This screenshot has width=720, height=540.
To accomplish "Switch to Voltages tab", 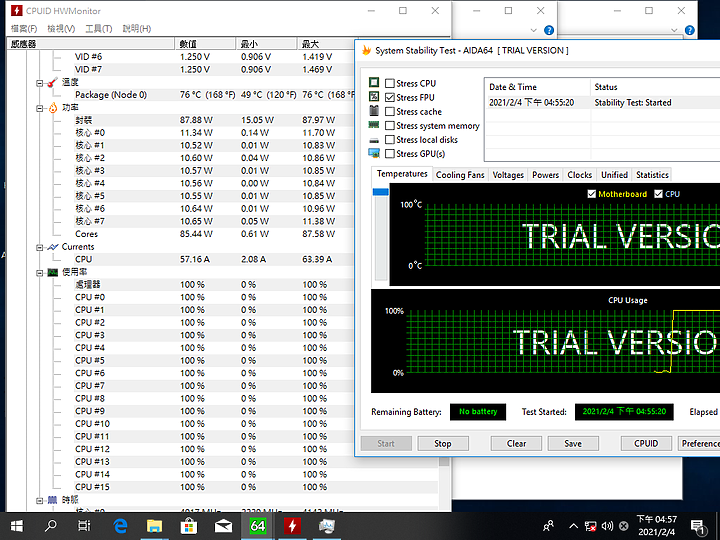I will coord(508,175).
